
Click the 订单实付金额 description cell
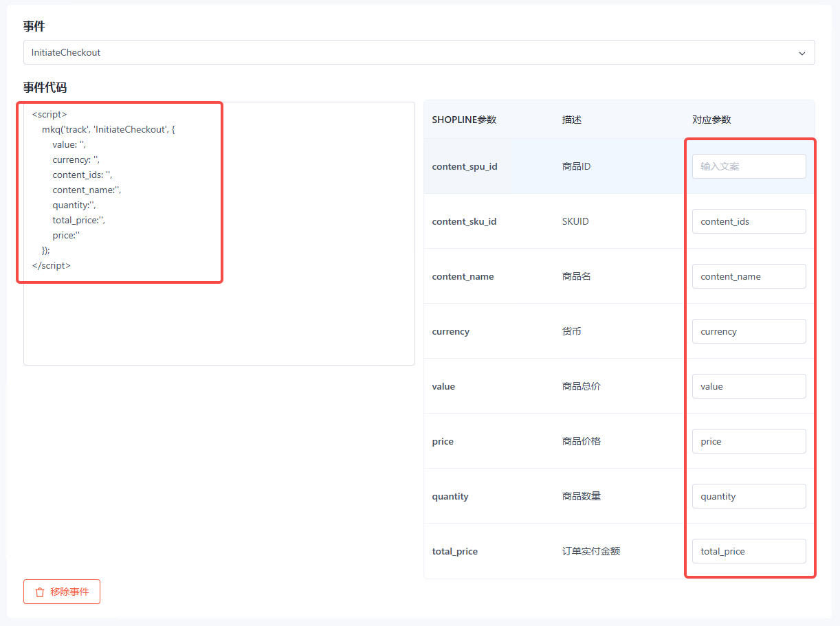[x=591, y=551]
